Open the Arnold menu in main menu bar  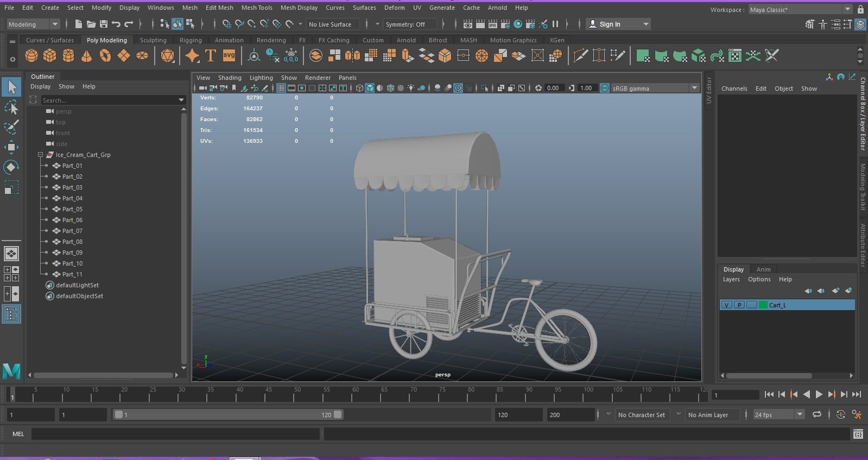tap(497, 8)
